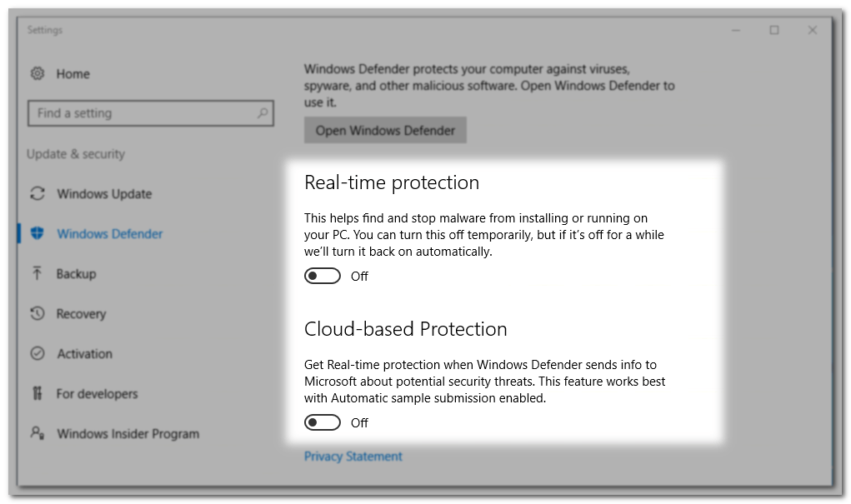Click the Home gear icon
The width and height of the screenshot is (851, 504).
click(x=38, y=74)
